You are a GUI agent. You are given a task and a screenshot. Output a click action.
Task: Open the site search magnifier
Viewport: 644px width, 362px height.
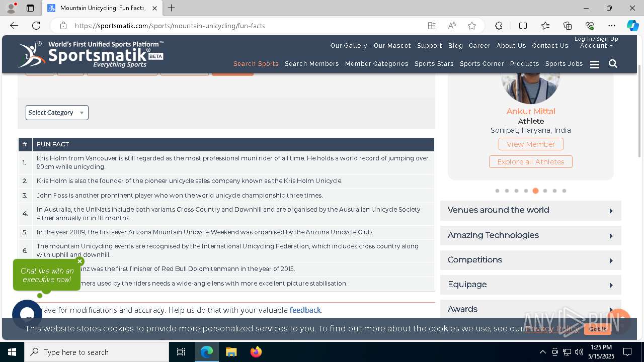coord(613,64)
